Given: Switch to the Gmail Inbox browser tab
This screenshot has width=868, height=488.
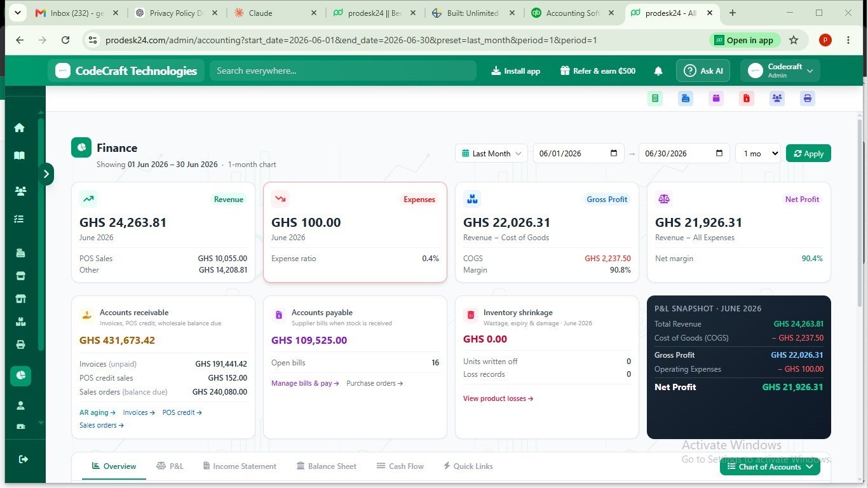Looking at the screenshot, I should click(x=77, y=13).
